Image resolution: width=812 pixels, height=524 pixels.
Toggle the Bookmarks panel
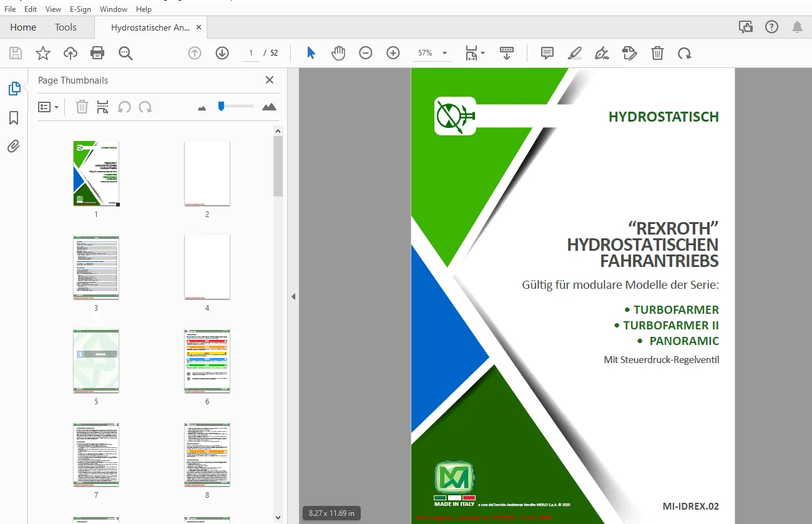(14, 118)
